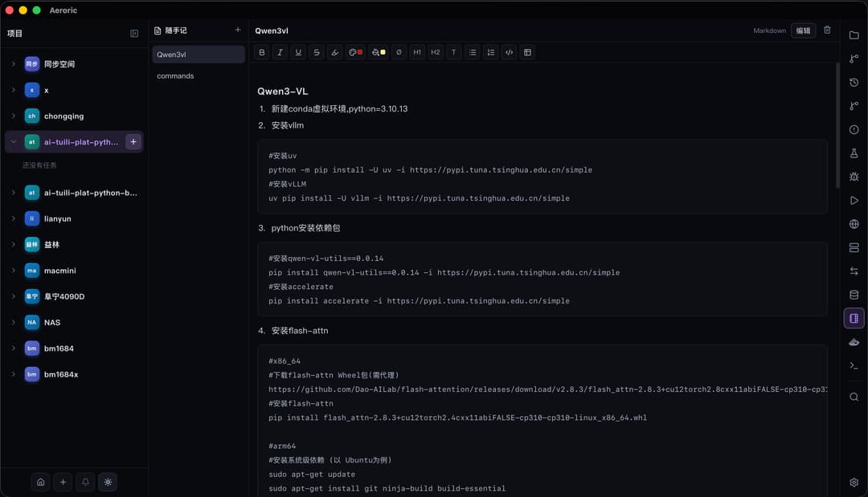
Task: Select the bm1684 project
Action: pyautogui.click(x=74, y=348)
